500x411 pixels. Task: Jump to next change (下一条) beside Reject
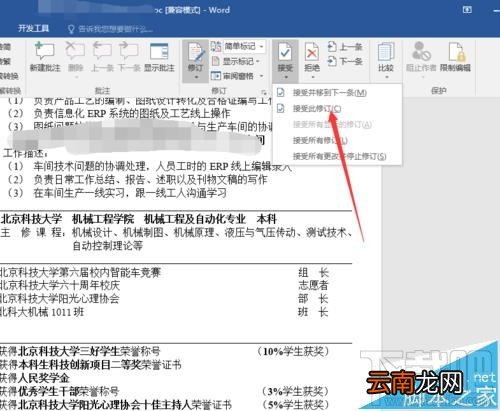pos(345,61)
